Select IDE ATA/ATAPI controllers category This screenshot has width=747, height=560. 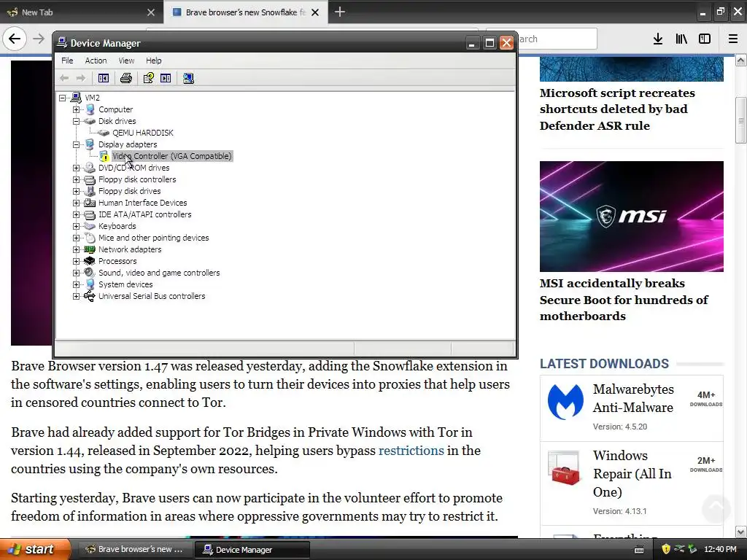coord(145,214)
